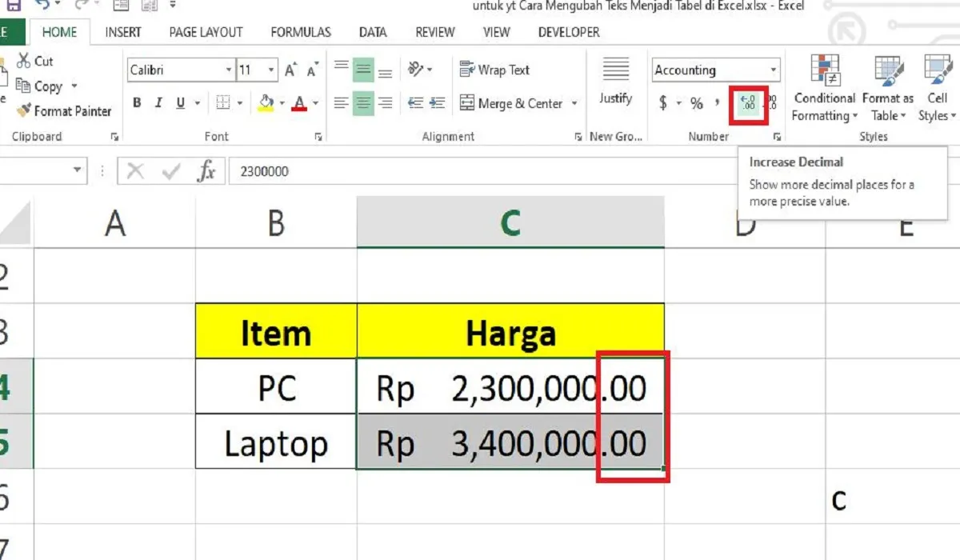Screen dimensions: 960x560
Task: Switch to the FORMULAS ribbon tab
Action: pos(300,32)
